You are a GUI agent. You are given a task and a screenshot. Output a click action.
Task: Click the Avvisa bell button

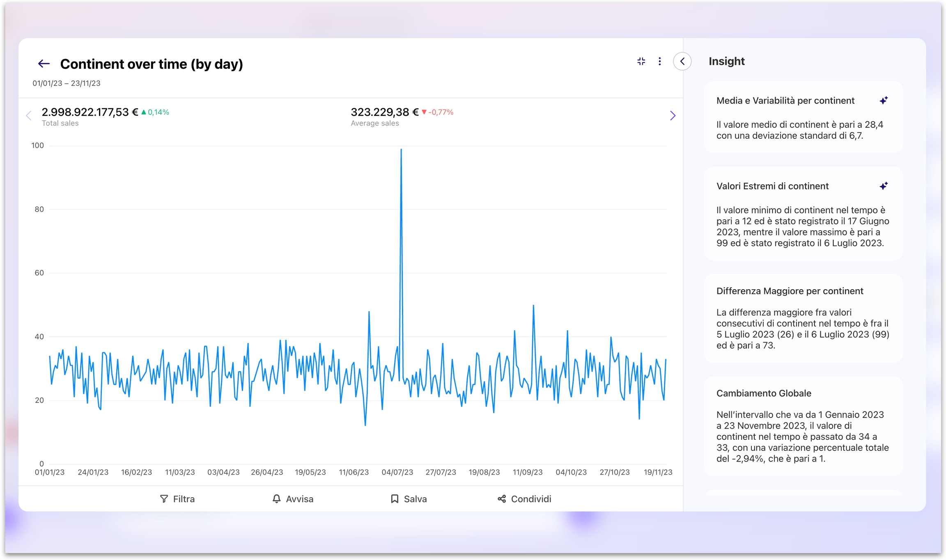tap(293, 499)
